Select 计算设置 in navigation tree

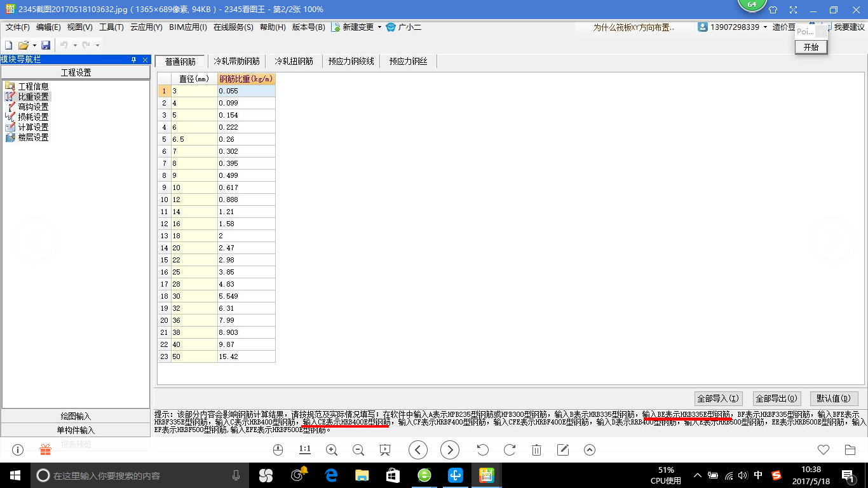point(33,127)
